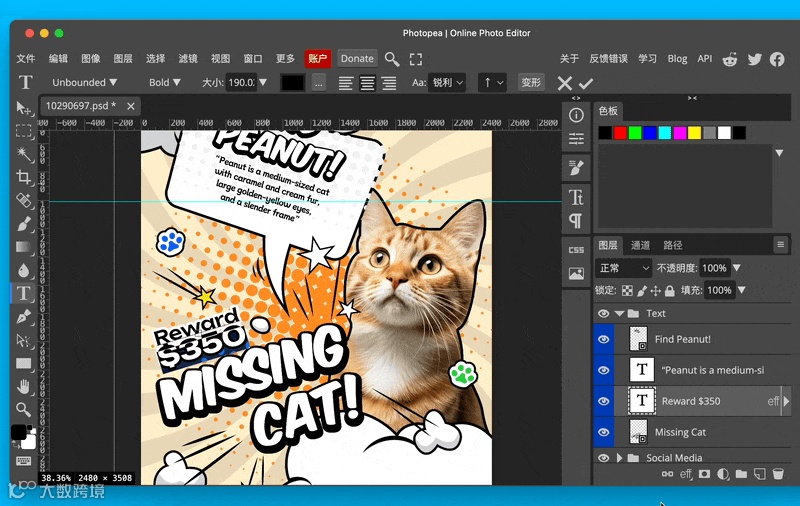800x506 pixels.
Task: Pick the Hand tool
Action: tap(24, 386)
